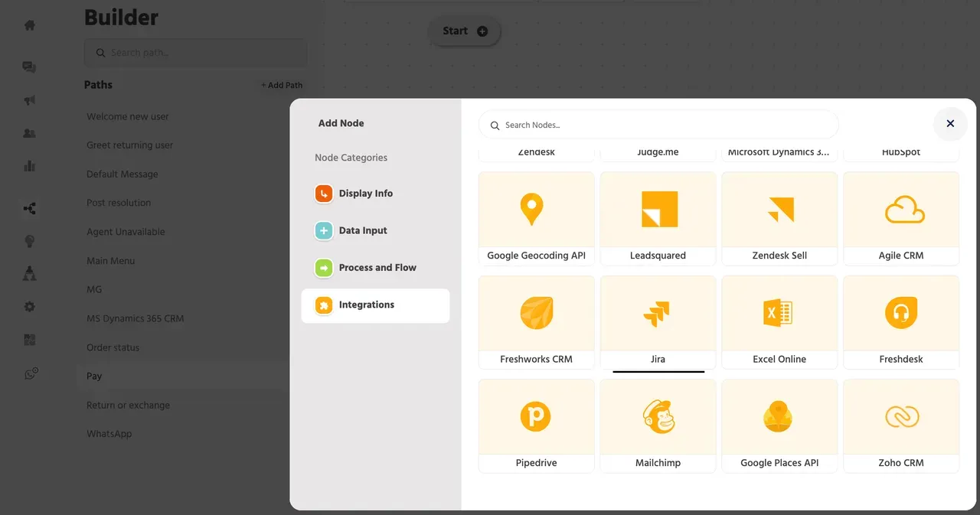Open the megaphone broadcast sidebar icon
The height and width of the screenshot is (515, 980).
tap(29, 100)
